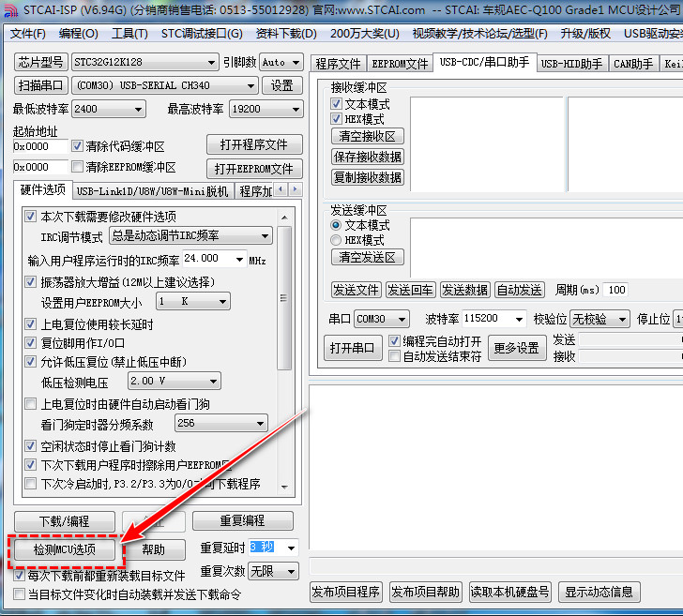Click the 发送数据 button
This screenshot has width=683, height=616.
pos(464,290)
